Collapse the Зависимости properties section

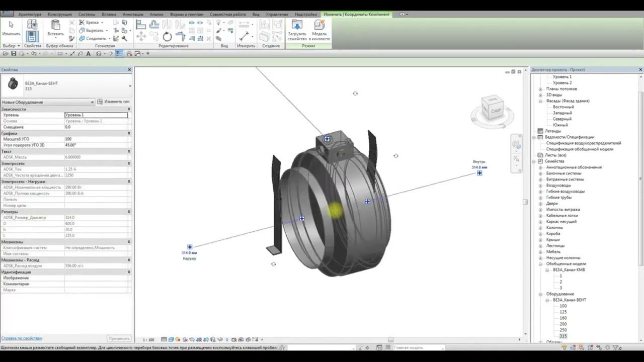point(129,109)
